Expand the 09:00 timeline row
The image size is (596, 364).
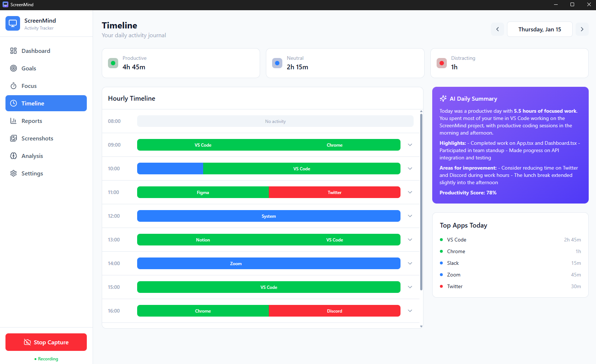point(410,145)
